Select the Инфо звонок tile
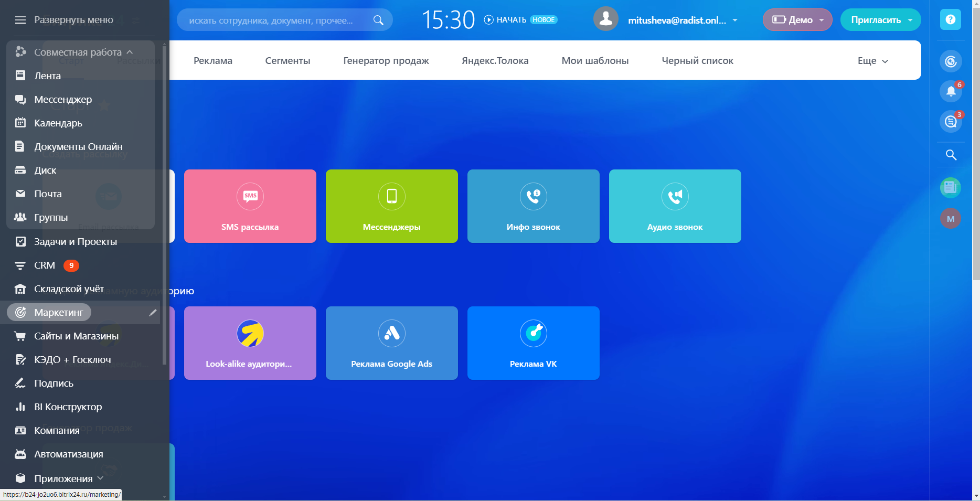Screen dimensions: 980x501 [534, 206]
